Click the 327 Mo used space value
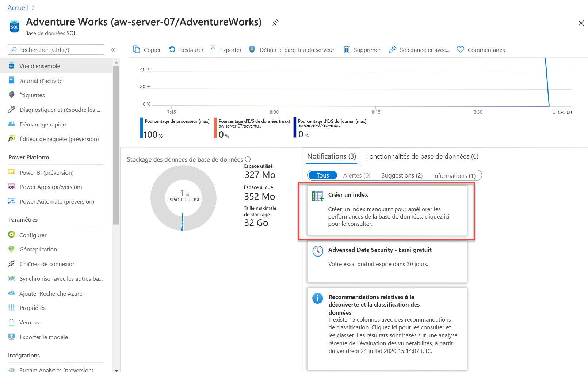588x372 pixels. 260,175
